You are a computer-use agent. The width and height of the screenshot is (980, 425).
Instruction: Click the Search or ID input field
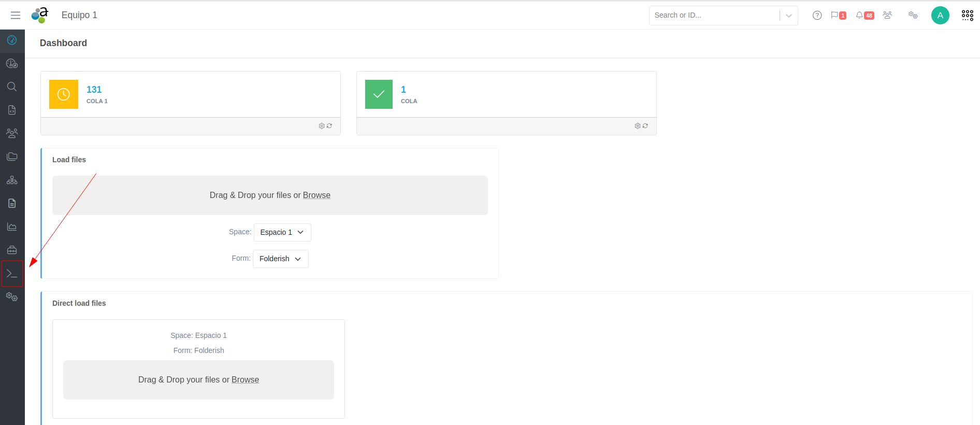[x=714, y=16]
